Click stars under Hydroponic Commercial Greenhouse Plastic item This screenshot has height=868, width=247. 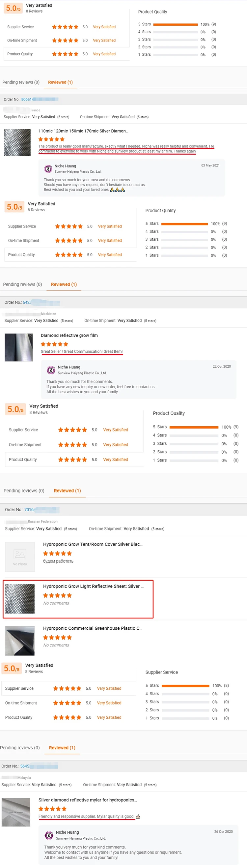[57, 637]
